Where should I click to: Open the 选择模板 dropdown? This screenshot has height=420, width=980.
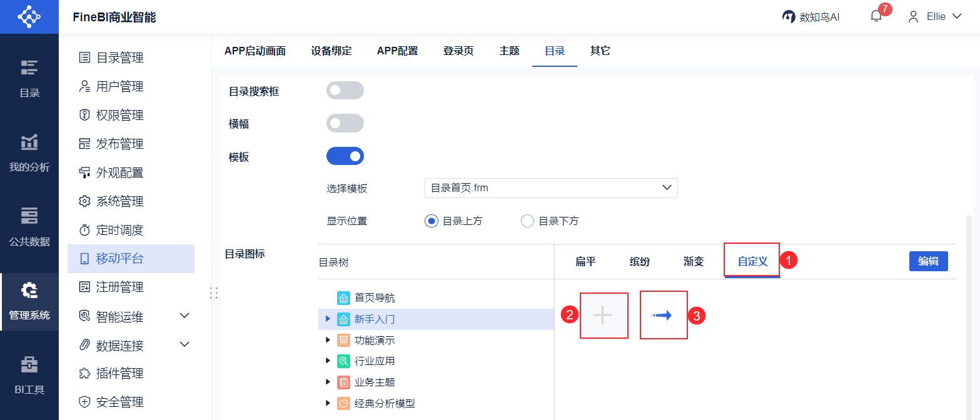click(550, 188)
